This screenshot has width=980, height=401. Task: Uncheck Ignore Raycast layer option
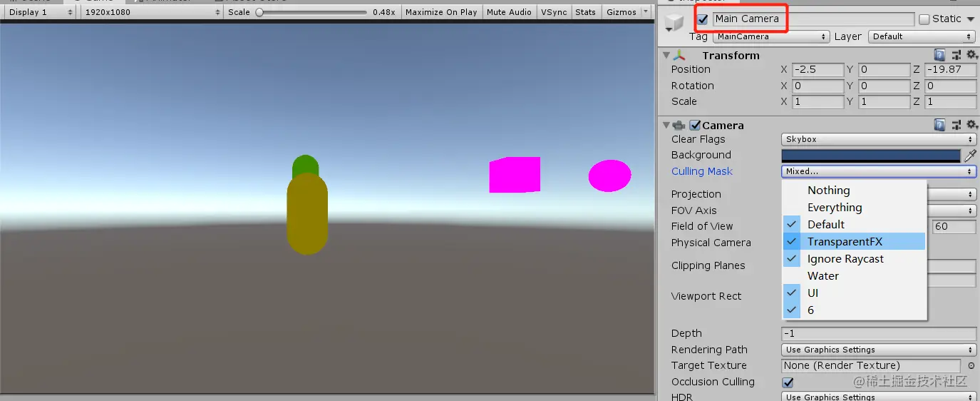tap(854, 259)
